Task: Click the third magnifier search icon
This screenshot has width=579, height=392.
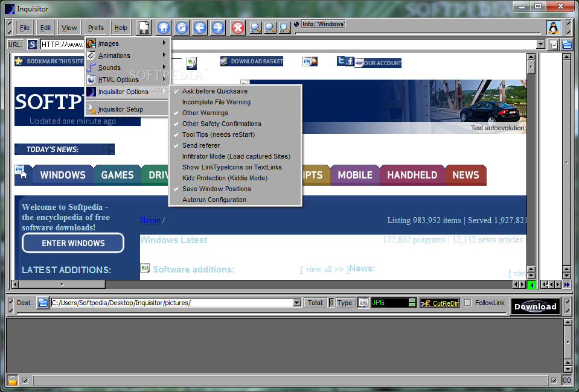Action: pyautogui.click(x=285, y=28)
